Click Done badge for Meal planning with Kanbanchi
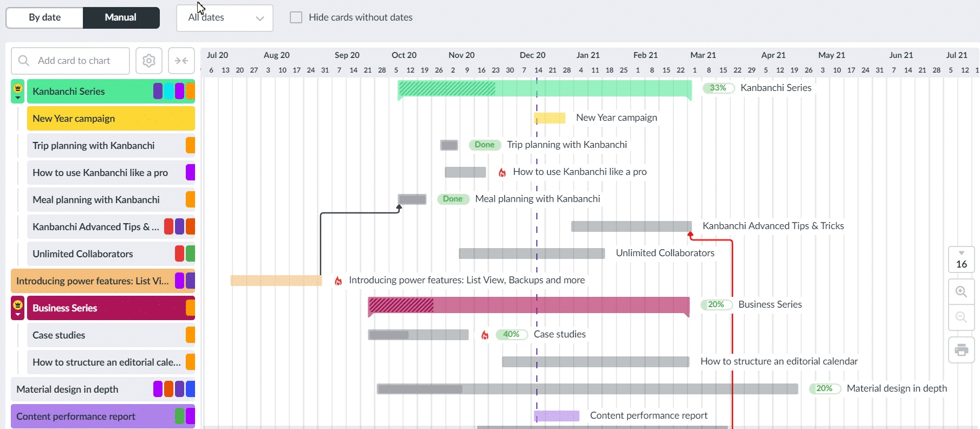980x429 pixels. point(452,199)
